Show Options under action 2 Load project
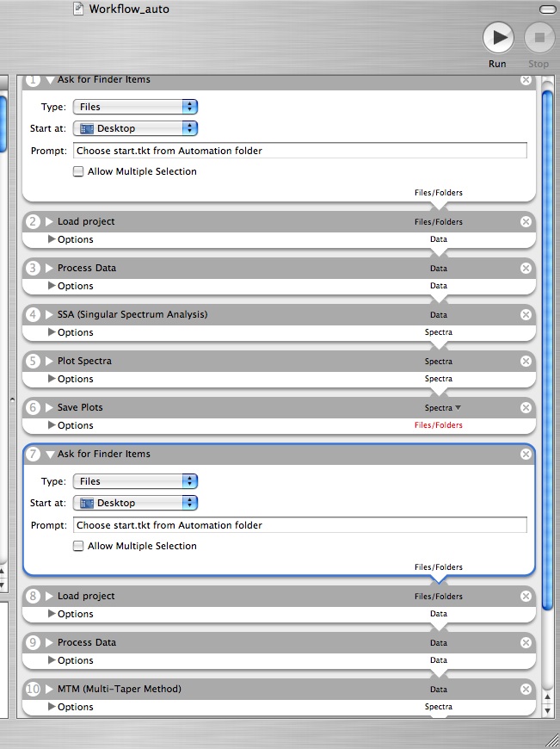This screenshot has width=560, height=749. [52, 238]
